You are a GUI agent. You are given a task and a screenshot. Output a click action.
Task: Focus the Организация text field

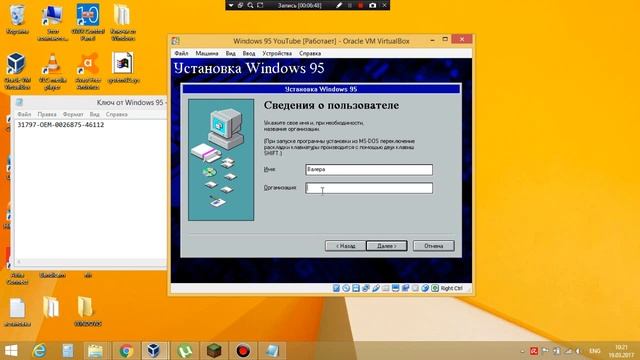pos(369,188)
